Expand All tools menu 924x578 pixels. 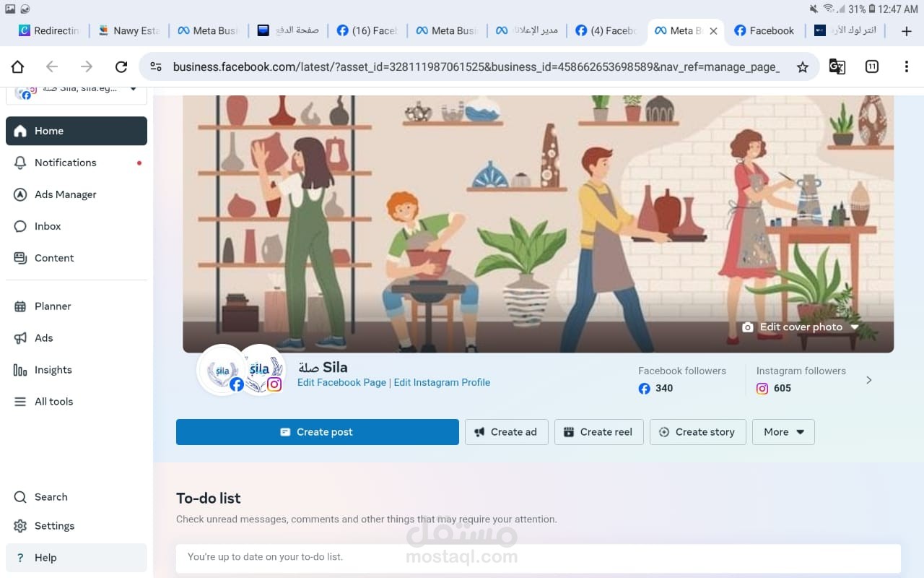[77, 402]
